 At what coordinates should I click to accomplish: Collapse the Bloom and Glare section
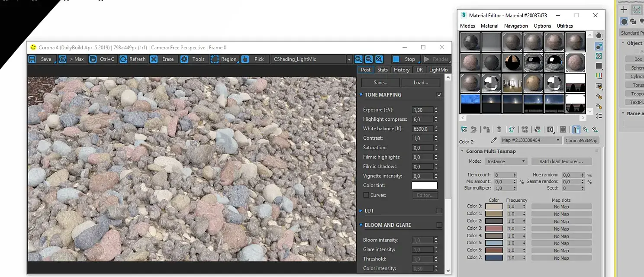(361, 225)
